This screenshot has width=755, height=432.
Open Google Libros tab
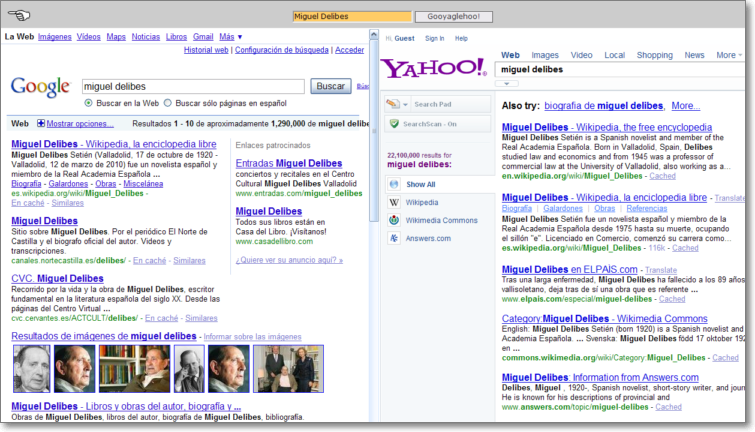[x=176, y=37]
